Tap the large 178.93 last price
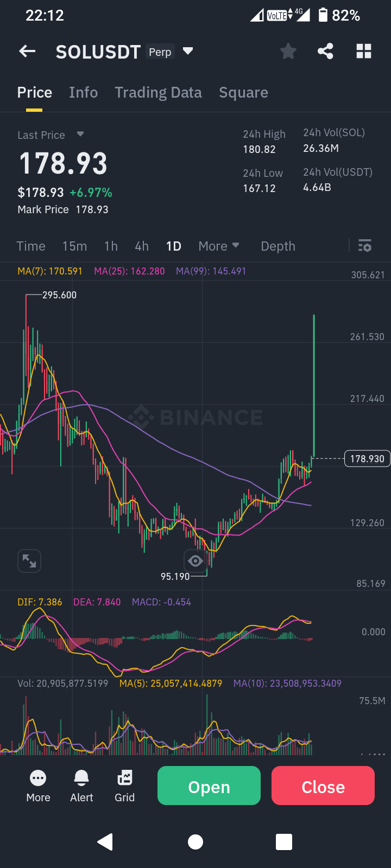The width and height of the screenshot is (391, 868). tap(63, 163)
